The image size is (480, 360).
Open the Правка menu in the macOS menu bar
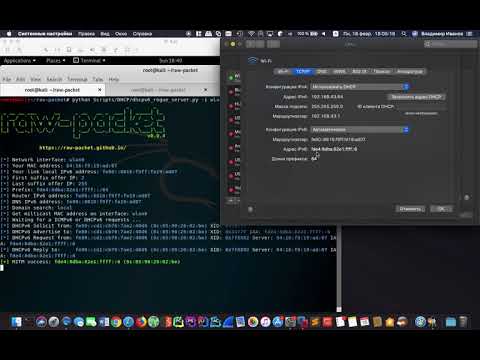[x=86, y=34]
